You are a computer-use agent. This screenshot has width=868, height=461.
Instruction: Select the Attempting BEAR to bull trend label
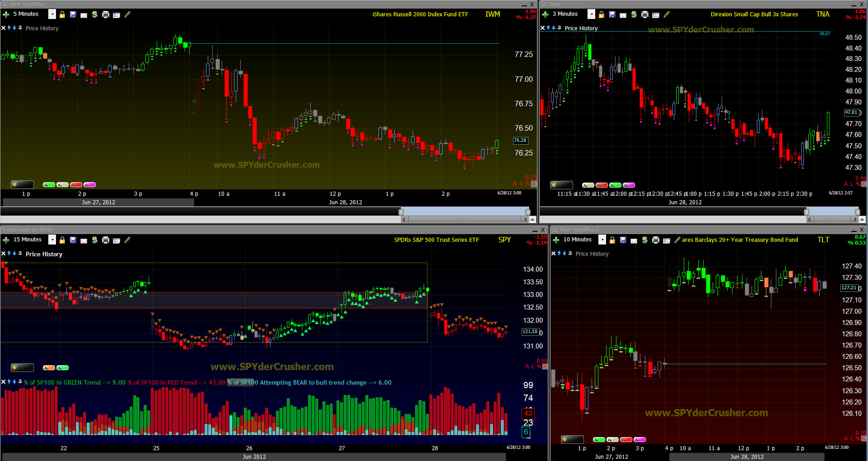(x=309, y=382)
